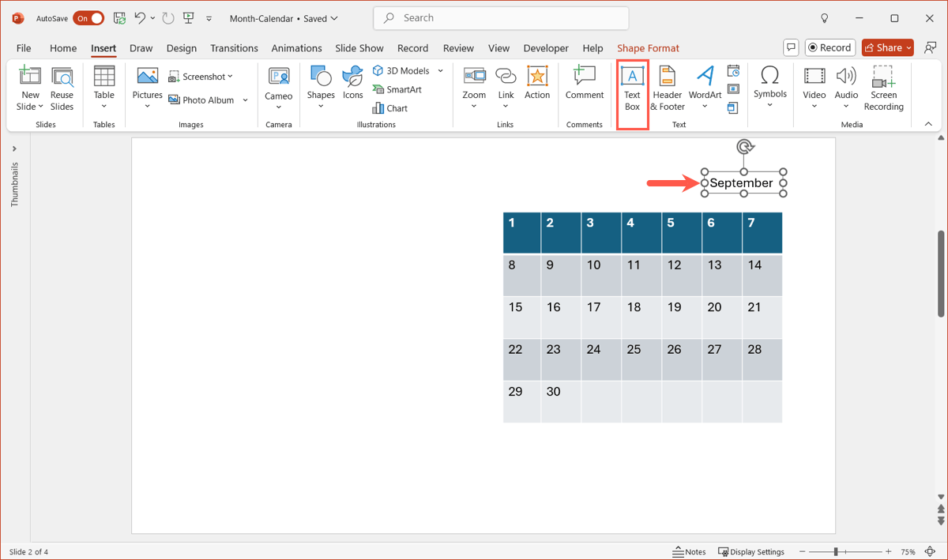Open the Pictures insert menu
948x560 pixels.
click(x=147, y=88)
